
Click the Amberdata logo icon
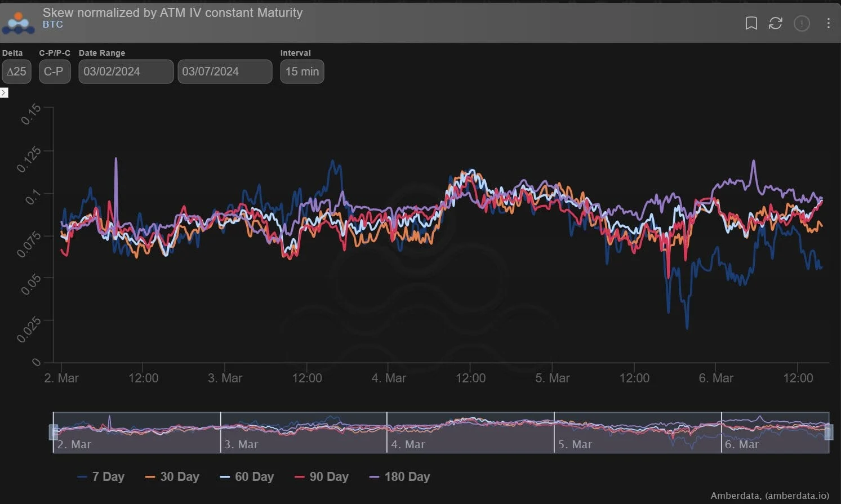[x=19, y=23]
